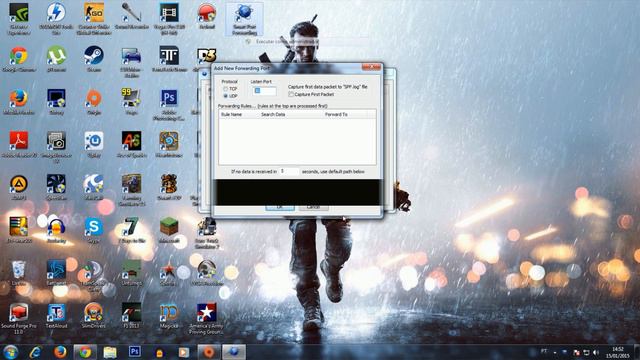Viewport: 640px width, 360px height.
Task: Open the microphone desktop shortcut
Action: click(x=131, y=16)
